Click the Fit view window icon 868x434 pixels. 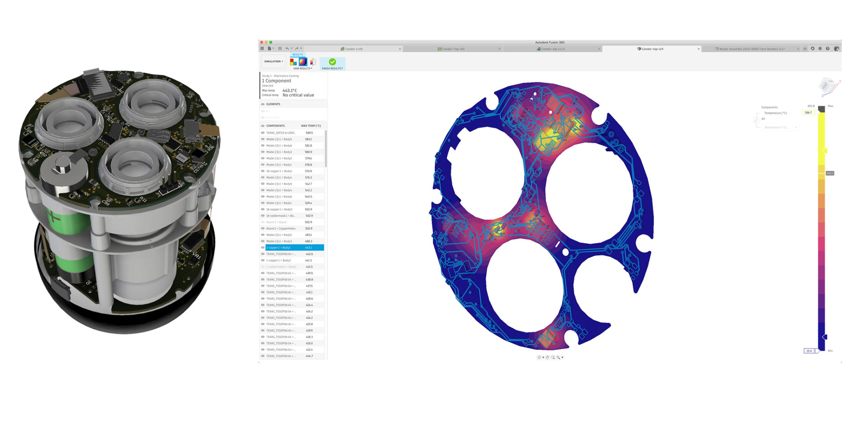(558, 358)
